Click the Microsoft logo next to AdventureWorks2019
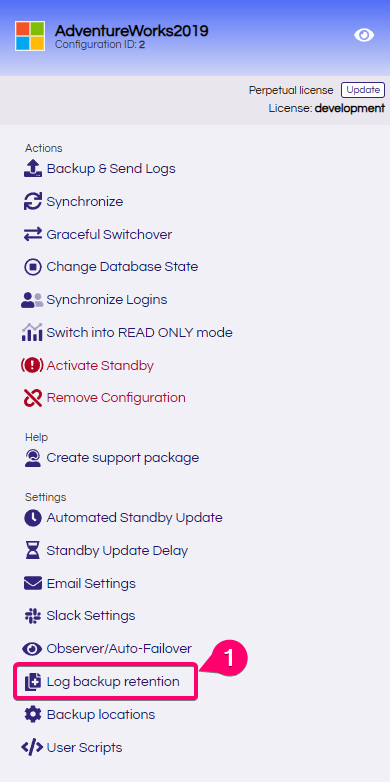This screenshot has width=390, height=782. 30,36
